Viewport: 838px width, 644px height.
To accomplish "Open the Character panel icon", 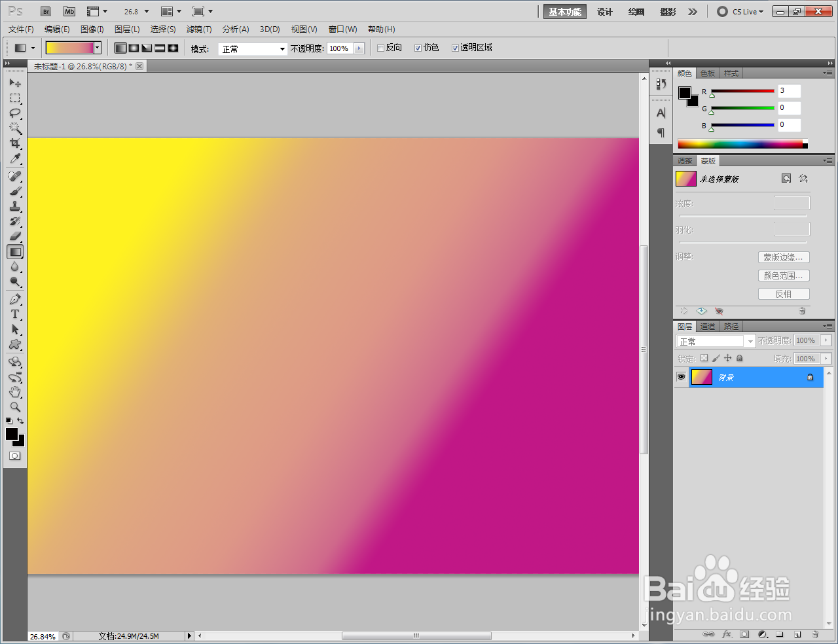I will pos(661,113).
